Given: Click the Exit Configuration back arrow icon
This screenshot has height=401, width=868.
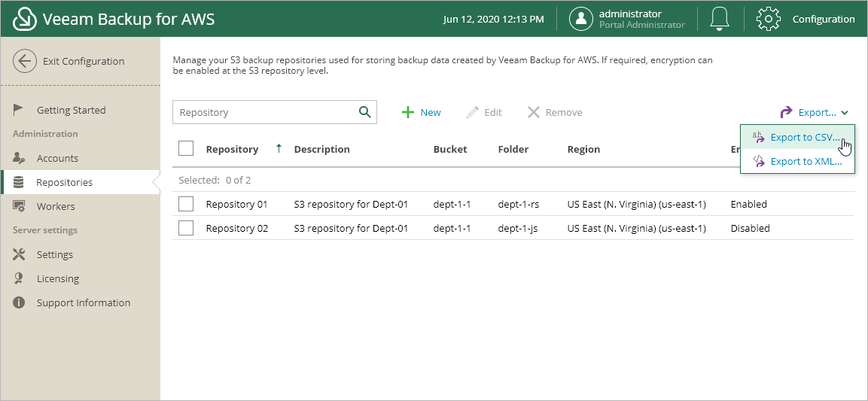Looking at the screenshot, I should (25, 62).
